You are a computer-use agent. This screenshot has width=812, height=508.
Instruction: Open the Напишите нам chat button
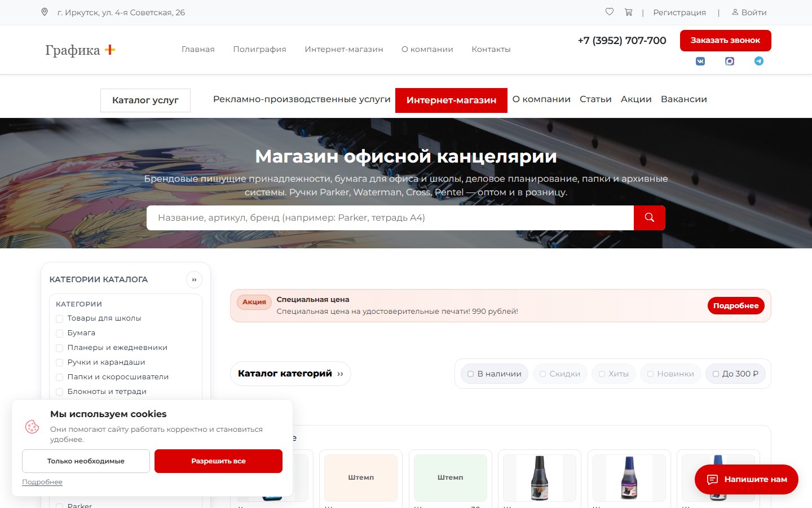pyautogui.click(x=747, y=479)
